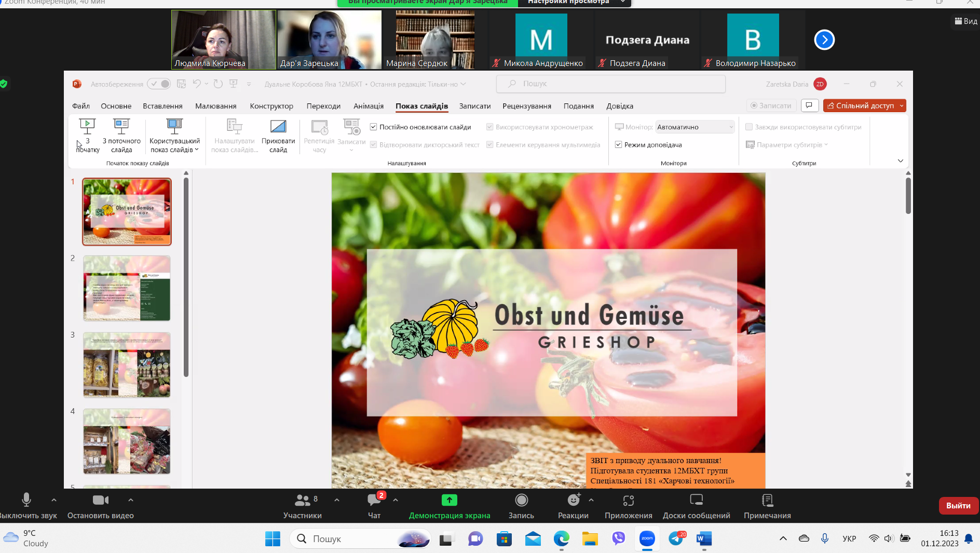
Task: Hide the current slide
Action: pos(278,136)
